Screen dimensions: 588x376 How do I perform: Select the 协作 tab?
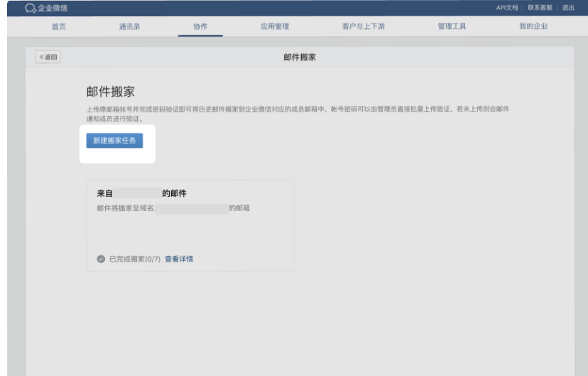pos(200,26)
